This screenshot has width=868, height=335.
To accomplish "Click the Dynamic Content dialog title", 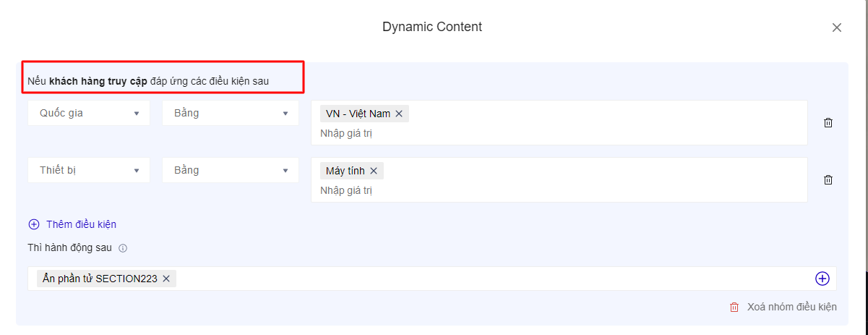I will pyautogui.click(x=432, y=27).
